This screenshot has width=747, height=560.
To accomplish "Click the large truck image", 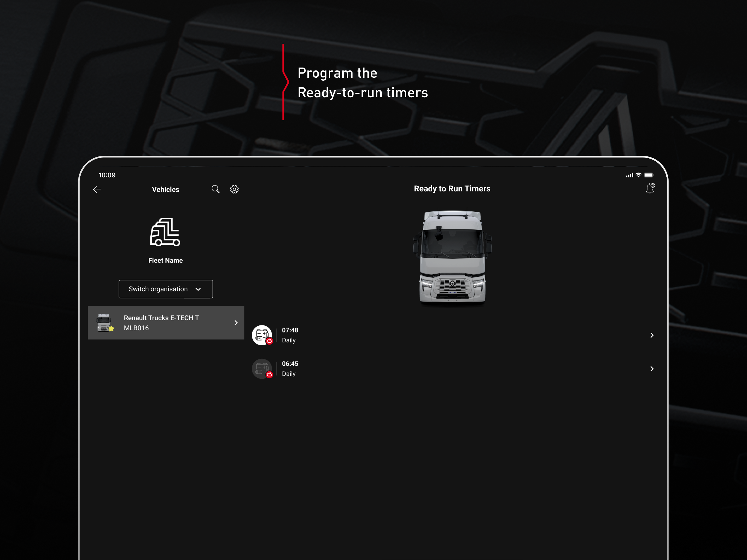I will (x=452, y=258).
